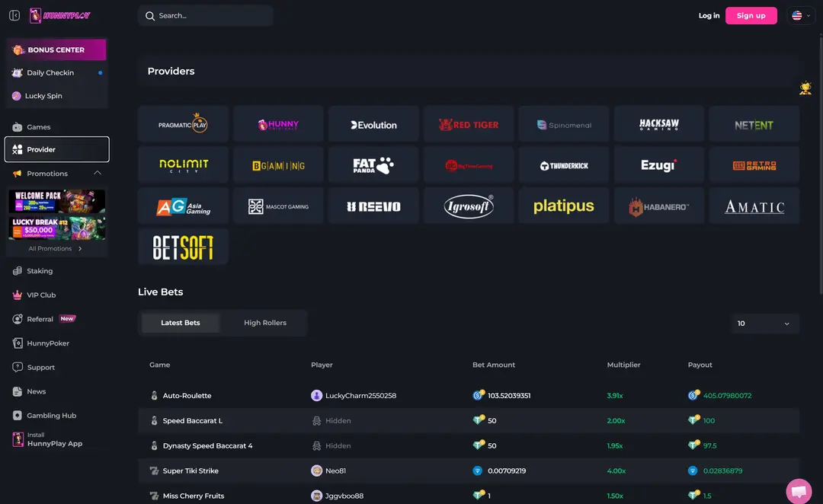The width and height of the screenshot is (823, 504).
Task: Open the HunnyPlay logo home link
Action: click(x=60, y=16)
